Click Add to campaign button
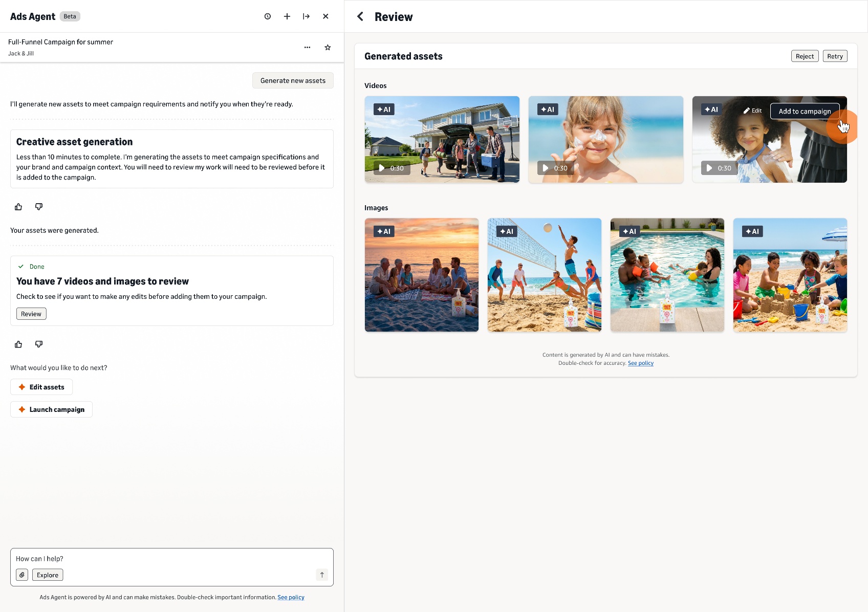 tap(805, 111)
